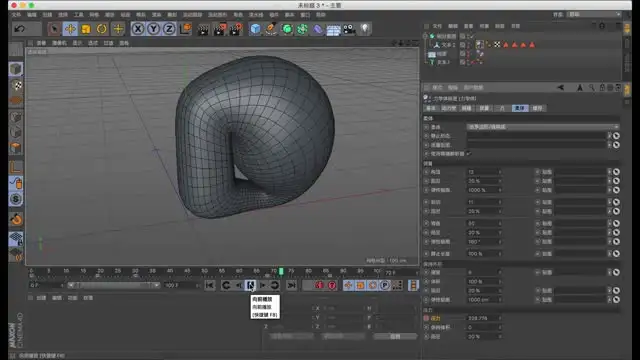Screen dimensions: 640x360
Task: Open the soft body type dropdown
Action: click(543, 127)
